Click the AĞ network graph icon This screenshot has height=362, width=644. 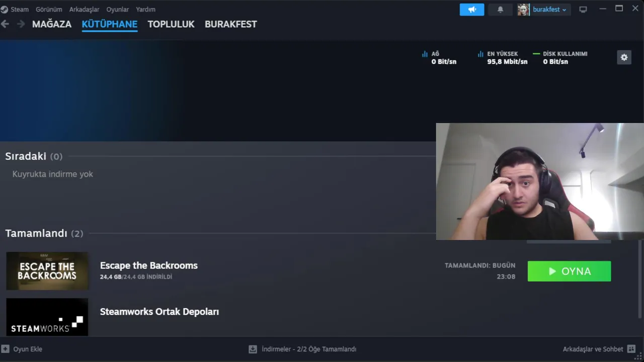pos(425,54)
